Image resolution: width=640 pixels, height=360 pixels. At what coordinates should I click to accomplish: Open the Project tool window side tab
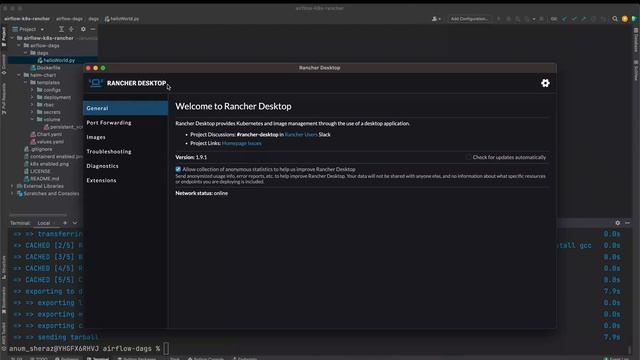pos(4,37)
